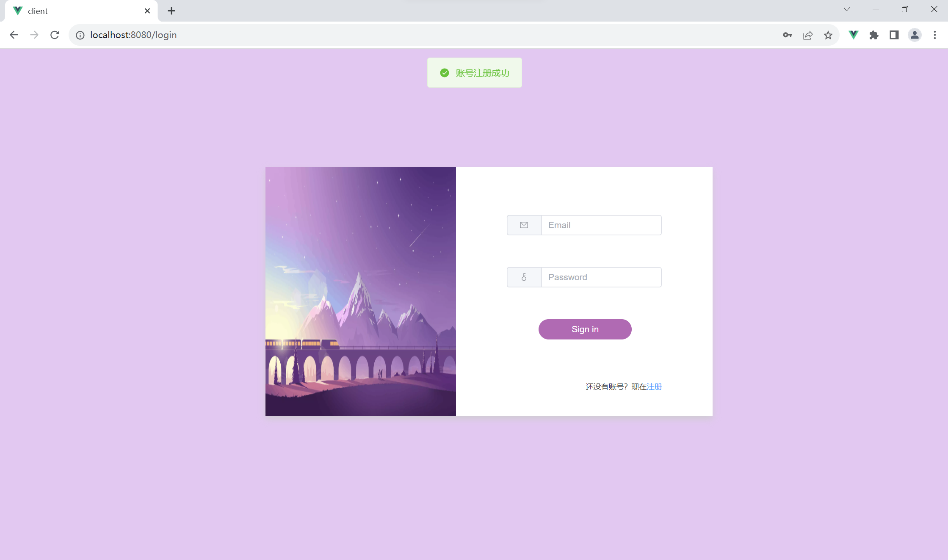Focus the Email input field
Screen dimensions: 948x560
601,225
